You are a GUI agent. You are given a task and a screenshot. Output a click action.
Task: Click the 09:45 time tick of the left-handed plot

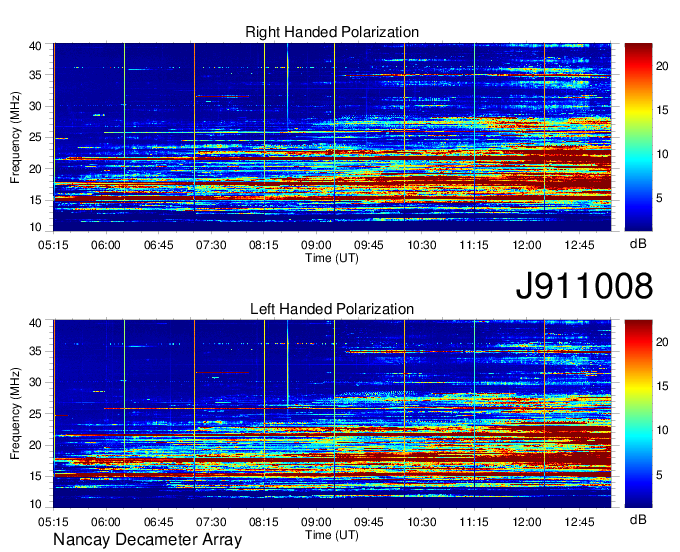click(369, 522)
